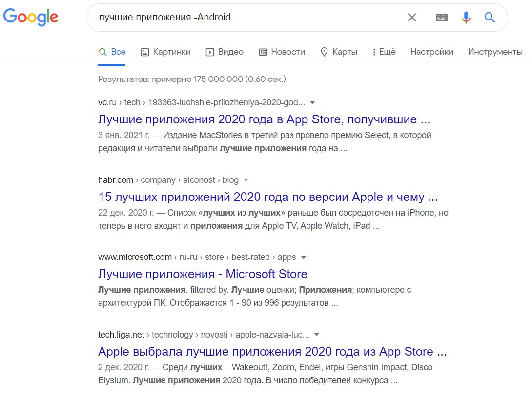
Task: Start voice search with microphone icon
Action: 466,17
